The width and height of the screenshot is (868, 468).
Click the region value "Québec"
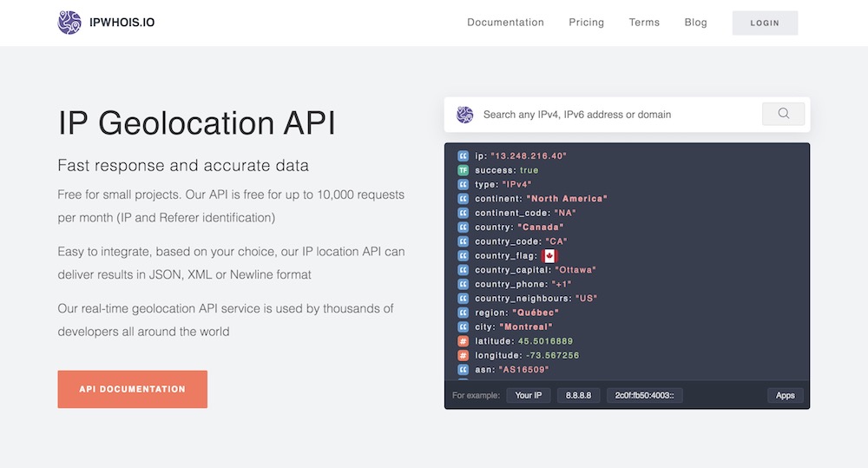pyautogui.click(x=536, y=313)
